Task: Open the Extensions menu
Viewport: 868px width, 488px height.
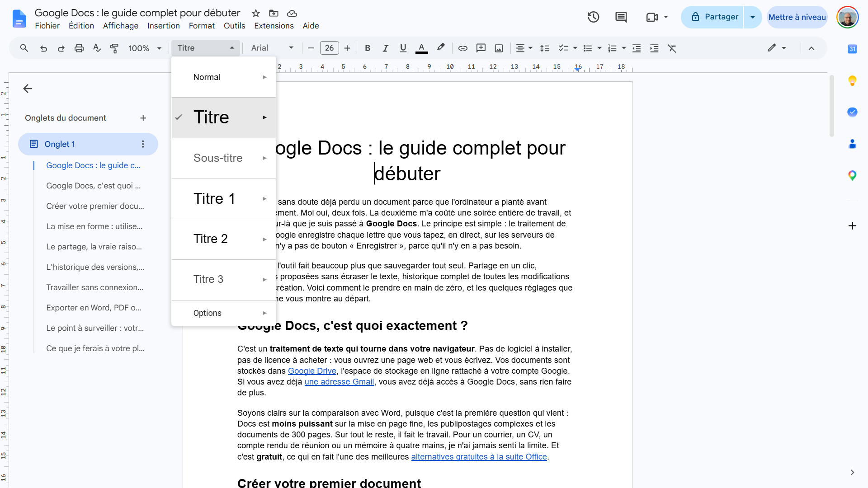Action: [274, 26]
